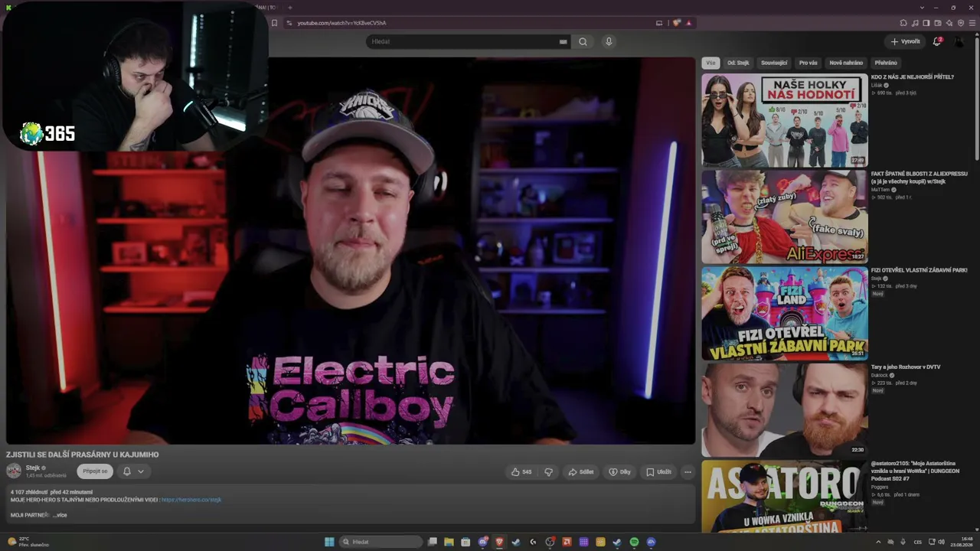
Task: Open the CES keyboard language switcher
Action: [918, 542]
